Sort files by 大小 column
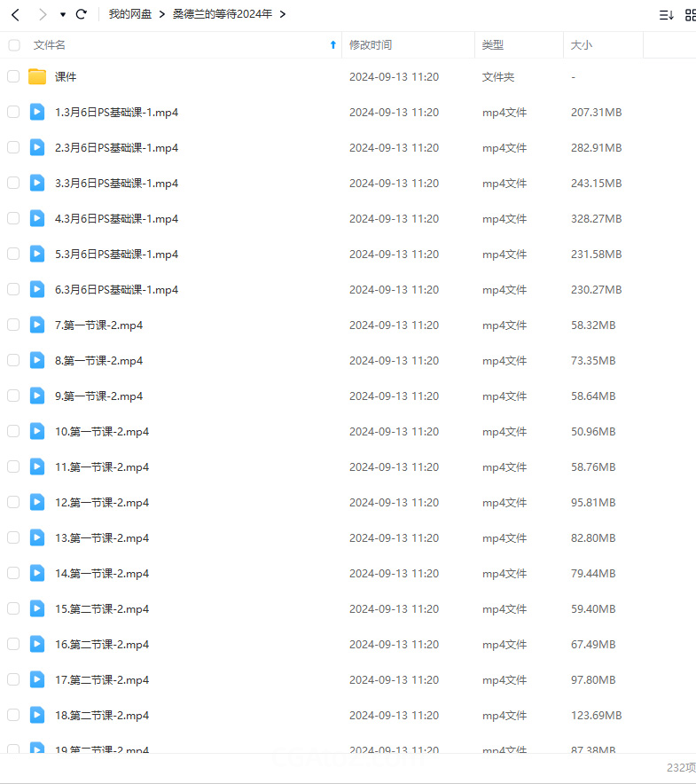Image resolution: width=696 pixels, height=784 pixels. 582,45
